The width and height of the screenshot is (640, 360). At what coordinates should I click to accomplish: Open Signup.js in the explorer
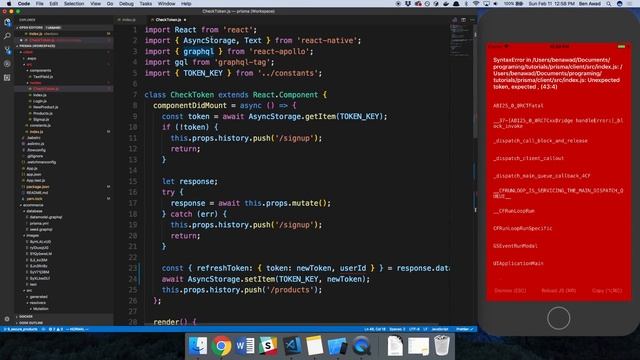click(41, 120)
